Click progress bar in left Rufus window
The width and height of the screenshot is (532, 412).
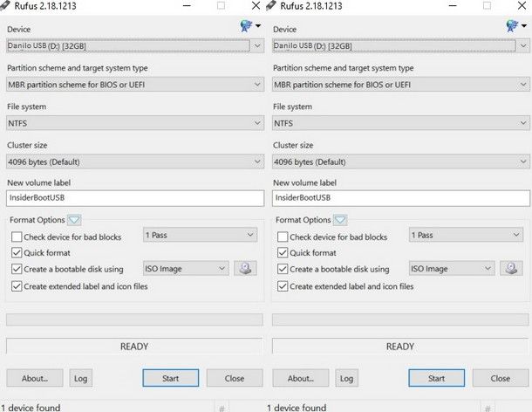coord(134,319)
